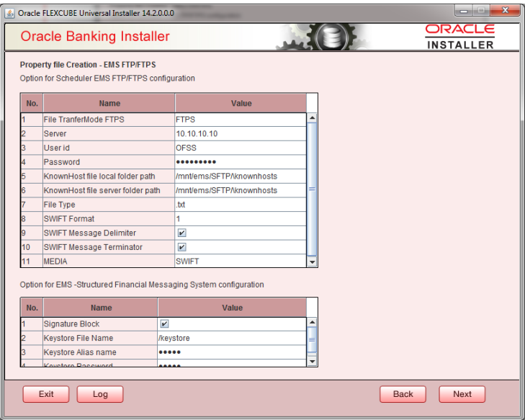Image resolution: width=525 pixels, height=420 pixels.
Task: Click Value header of the EMS Structured table
Action: (232, 308)
